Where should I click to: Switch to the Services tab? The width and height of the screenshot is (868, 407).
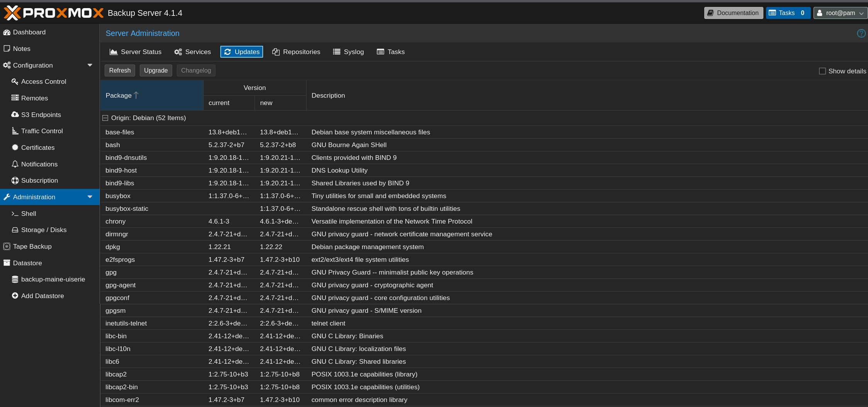[192, 52]
